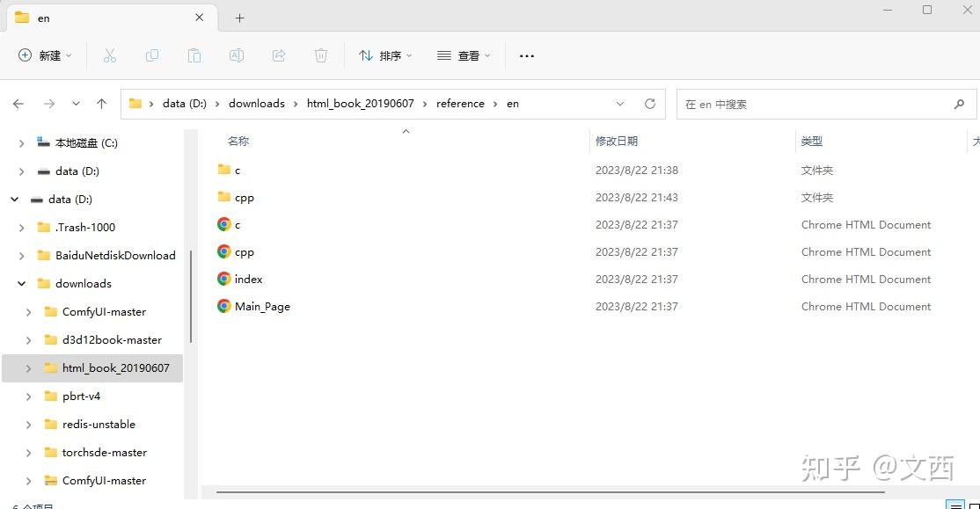980x509 pixels.
Task: Click the Refresh icon next to the address bar
Action: coord(650,103)
